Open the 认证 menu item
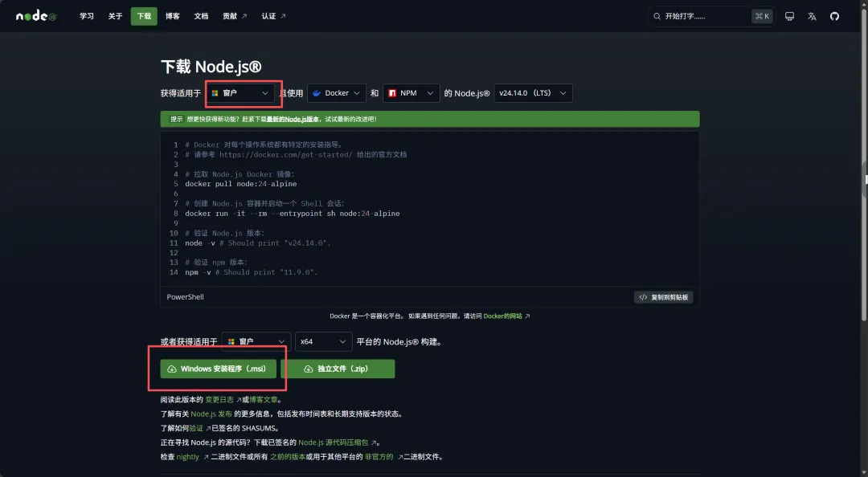This screenshot has width=868, height=477. [273, 16]
